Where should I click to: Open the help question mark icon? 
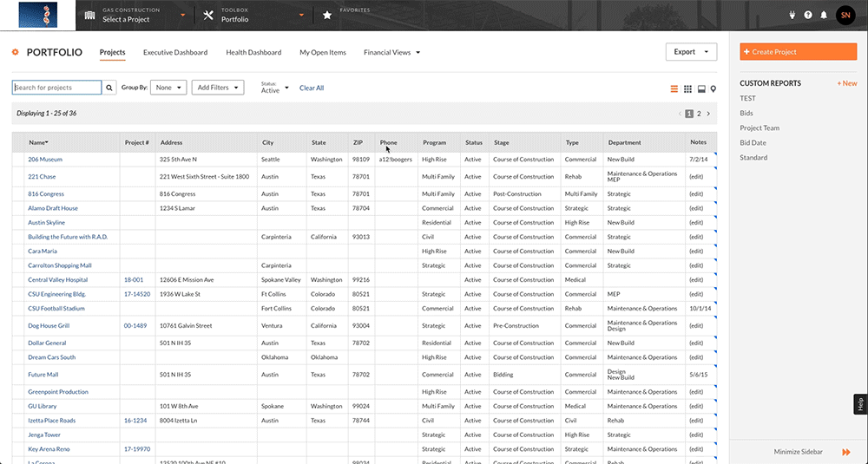[808, 15]
